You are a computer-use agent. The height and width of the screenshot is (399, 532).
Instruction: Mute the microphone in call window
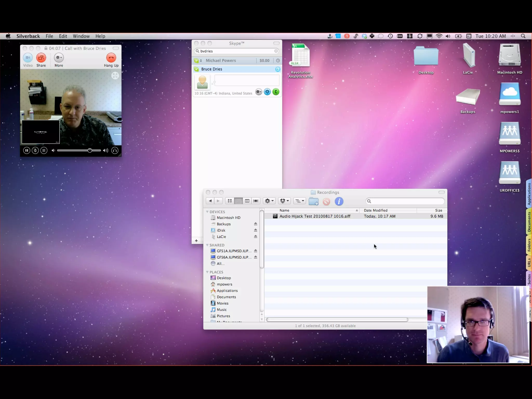pos(35,150)
